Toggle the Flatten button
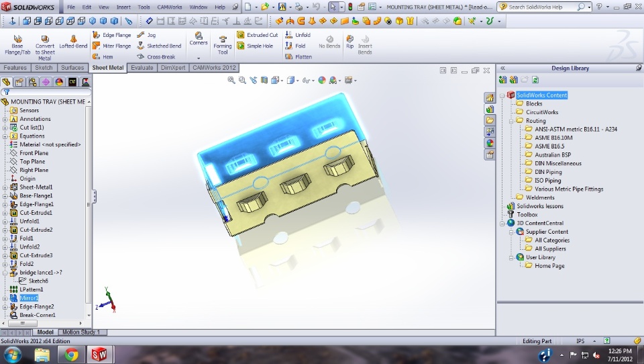This screenshot has width=644, height=364. 299,57
